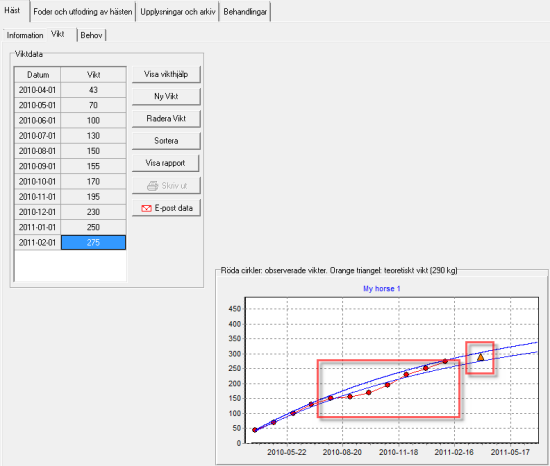The height and width of the screenshot is (466, 550).
Task: Select the weight cell showing 155
Action: click(93, 166)
